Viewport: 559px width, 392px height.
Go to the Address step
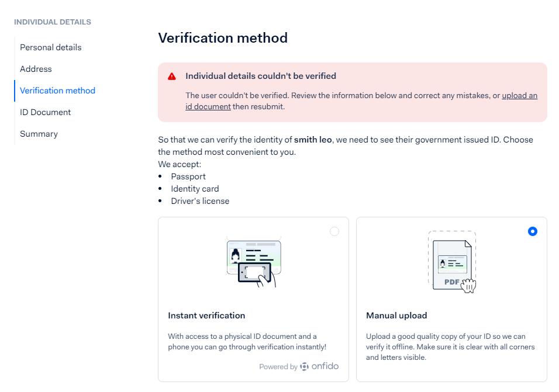36,69
